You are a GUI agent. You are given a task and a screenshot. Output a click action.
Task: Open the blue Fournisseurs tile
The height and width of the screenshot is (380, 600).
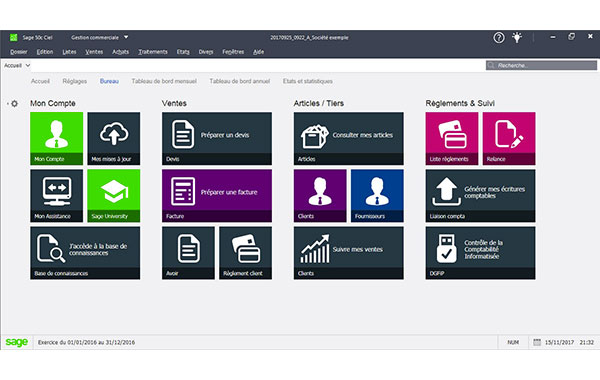coord(377,196)
